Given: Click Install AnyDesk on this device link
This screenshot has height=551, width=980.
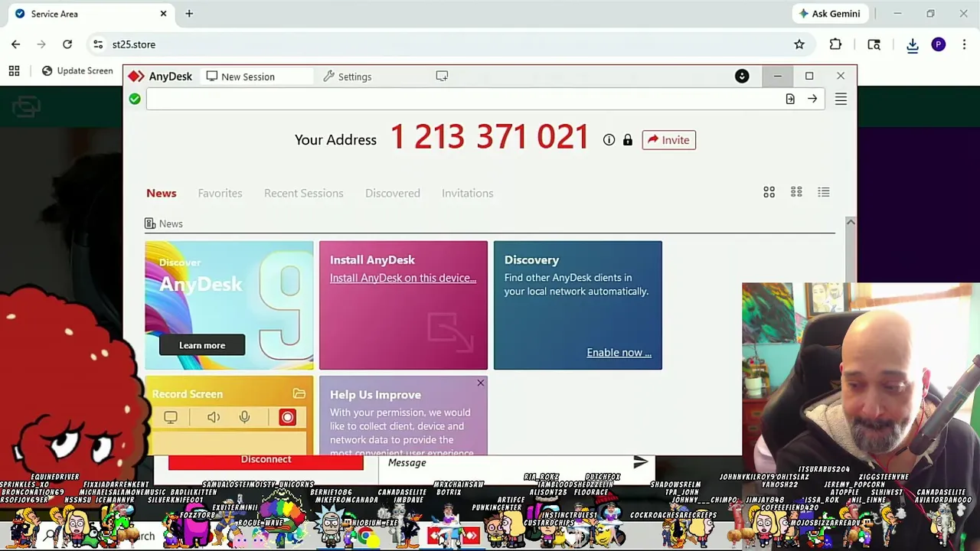Looking at the screenshot, I should click(x=403, y=278).
